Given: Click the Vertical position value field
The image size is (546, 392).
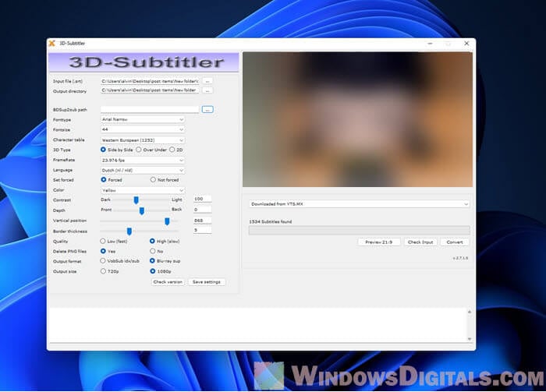Looking at the screenshot, I should click(x=202, y=221).
